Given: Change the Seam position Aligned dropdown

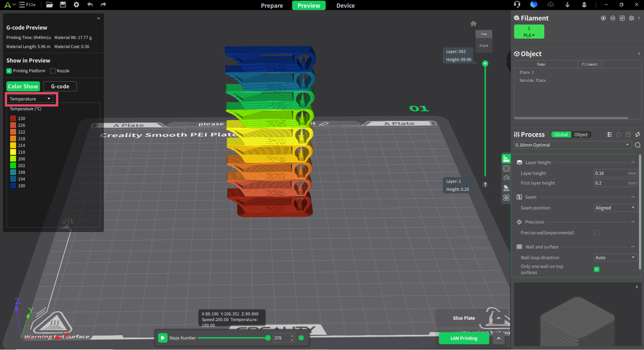Looking at the screenshot, I should click(x=615, y=207).
